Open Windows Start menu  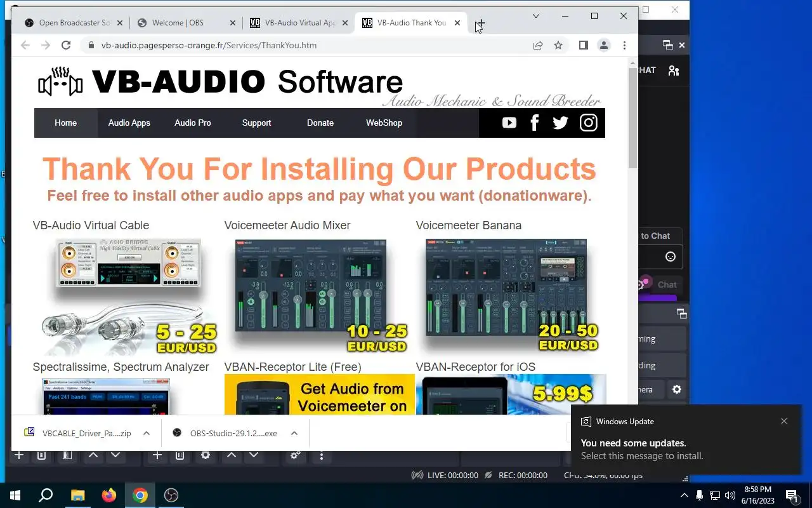15,495
